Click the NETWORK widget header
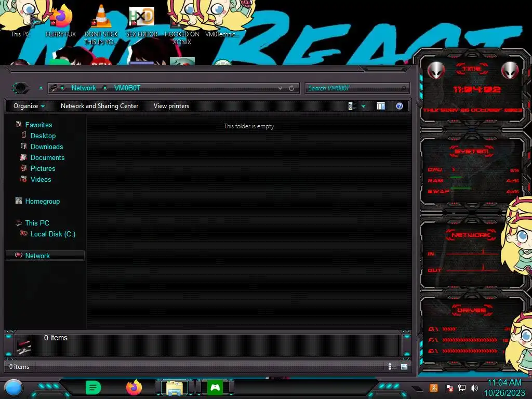 [x=471, y=235]
